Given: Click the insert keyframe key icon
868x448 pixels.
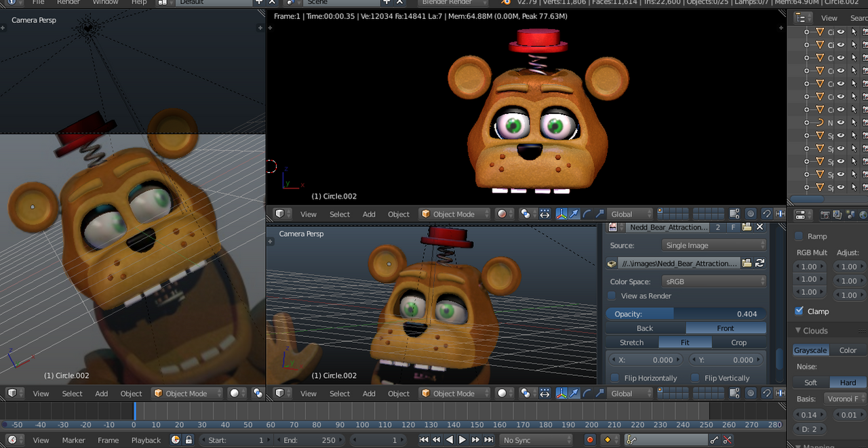Looking at the screenshot, I should tap(714, 440).
